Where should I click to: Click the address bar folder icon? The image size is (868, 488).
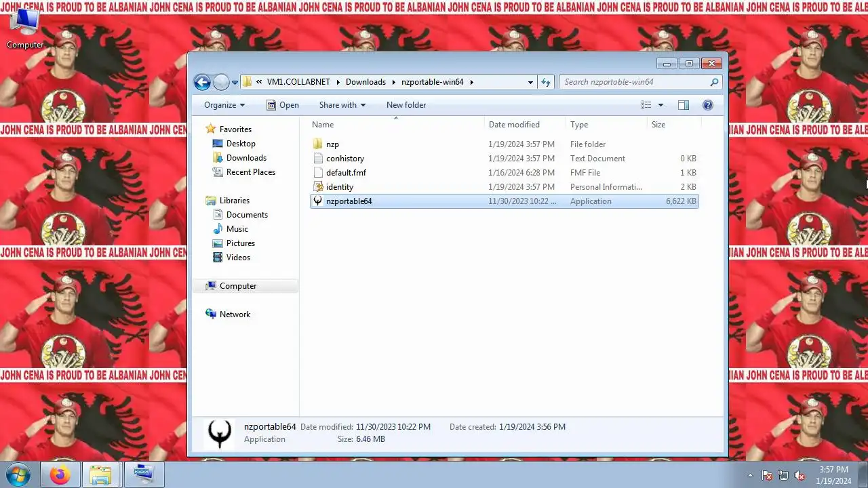pyautogui.click(x=247, y=82)
